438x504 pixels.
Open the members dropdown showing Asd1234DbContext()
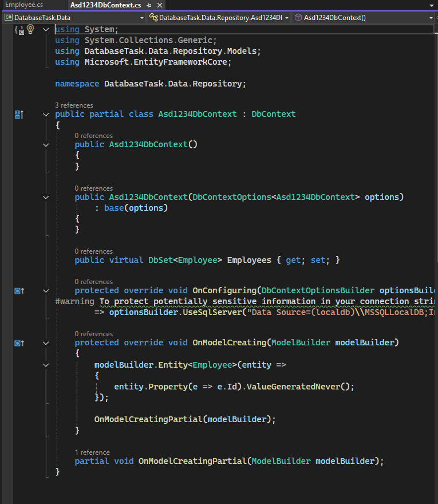click(x=431, y=18)
